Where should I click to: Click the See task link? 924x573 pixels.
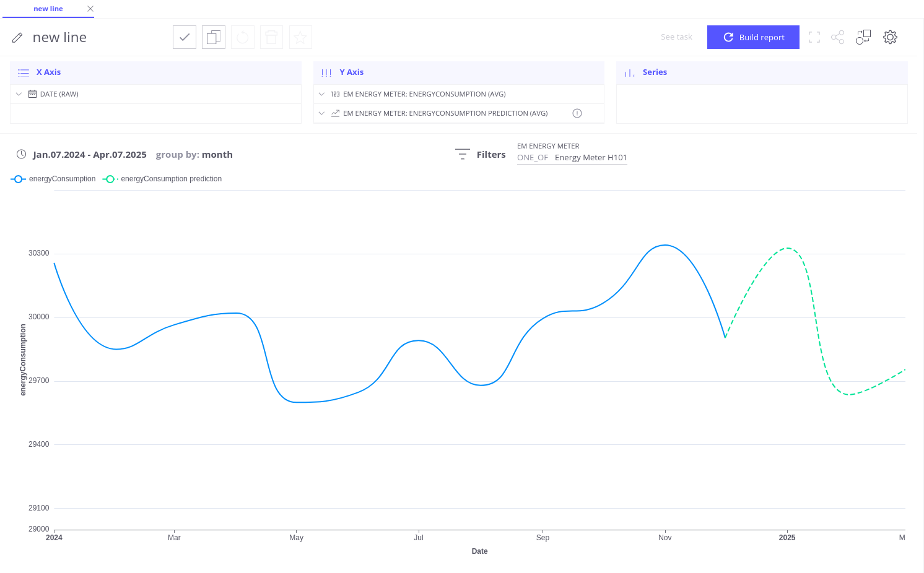[676, 37]
